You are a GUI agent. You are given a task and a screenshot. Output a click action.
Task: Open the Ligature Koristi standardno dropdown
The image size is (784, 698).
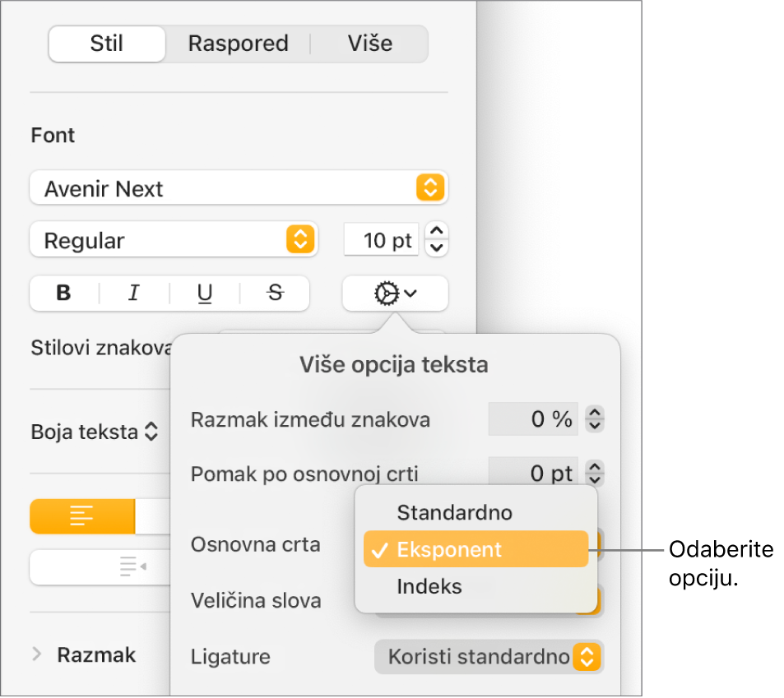click(489, 657)
